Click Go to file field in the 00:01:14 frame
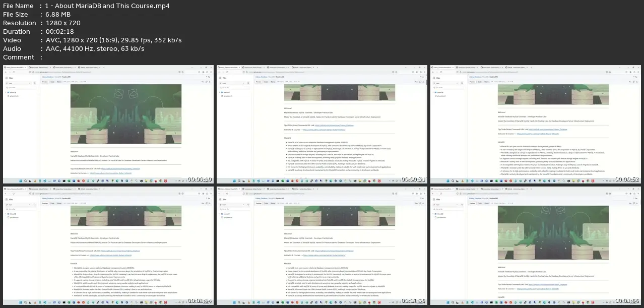644x308 pixels. (x=21, y=209)
